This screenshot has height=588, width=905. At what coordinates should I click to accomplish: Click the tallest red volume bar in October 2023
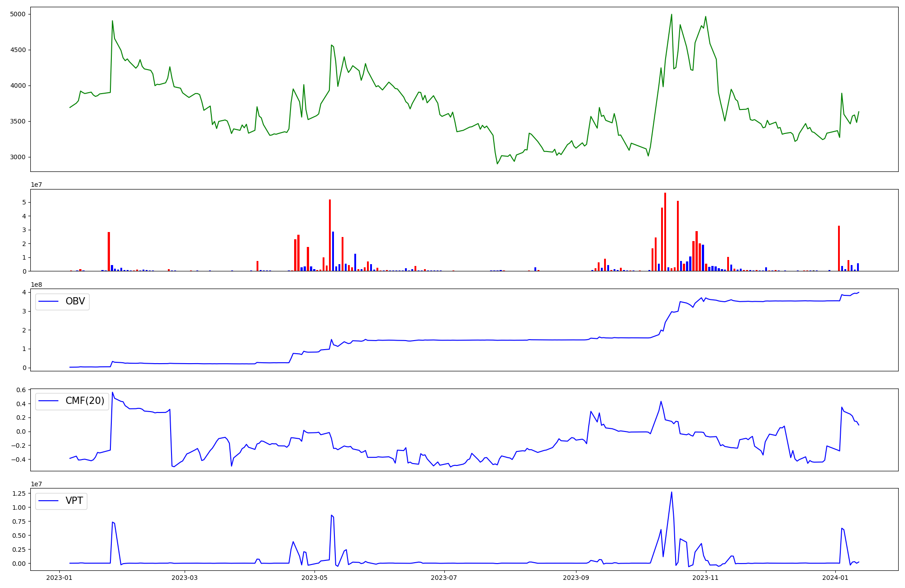(x=665, y=232)
